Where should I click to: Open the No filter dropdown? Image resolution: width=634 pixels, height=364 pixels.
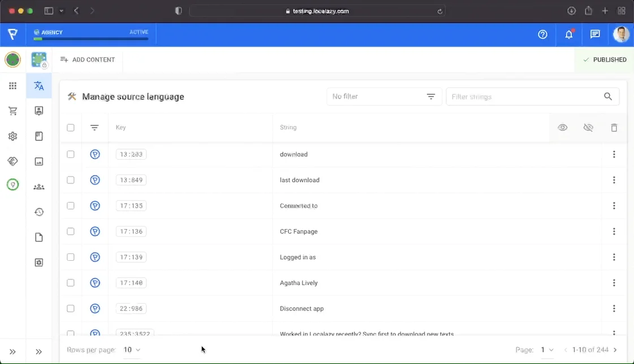(x=384, y=97)
